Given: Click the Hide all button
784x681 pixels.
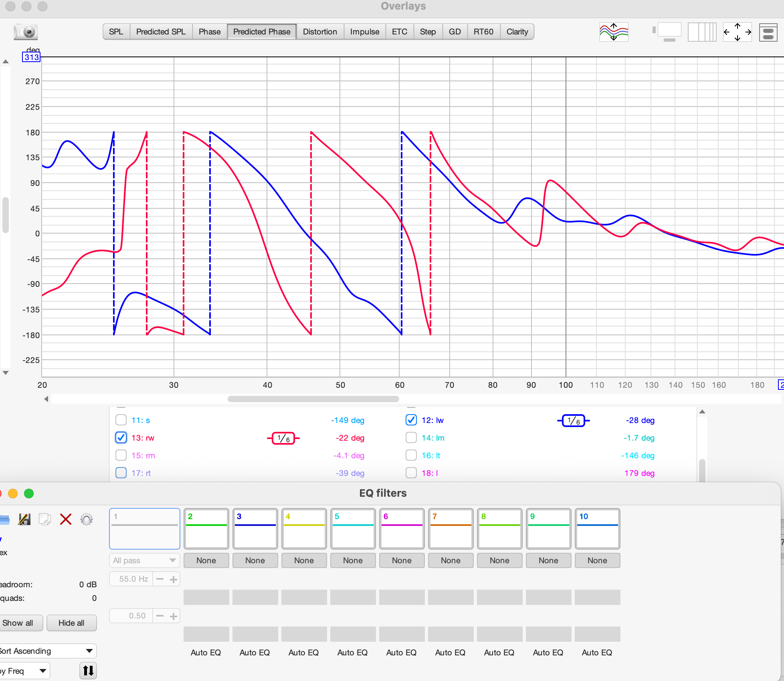Looking at the screenshot, I should point(71,623).
